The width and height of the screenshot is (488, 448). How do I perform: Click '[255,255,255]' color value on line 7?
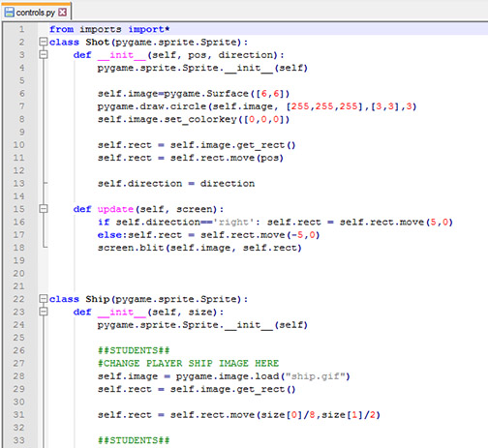324,106
